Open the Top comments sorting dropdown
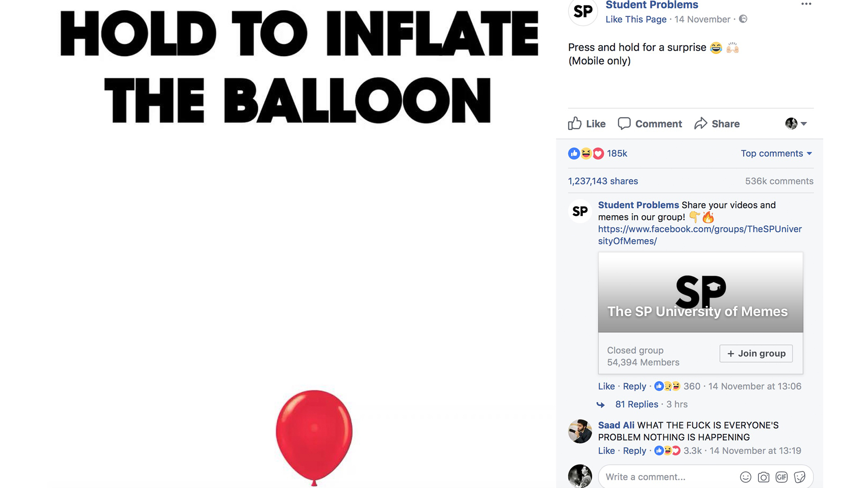The height and width of the screenshot is (488, 868). point(776,154)
